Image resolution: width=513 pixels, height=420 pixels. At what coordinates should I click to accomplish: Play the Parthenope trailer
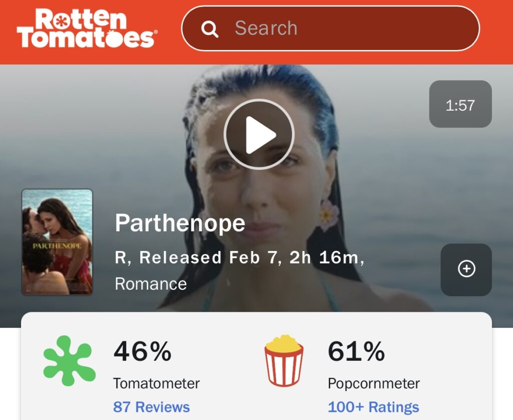click(x=259, y=134)
